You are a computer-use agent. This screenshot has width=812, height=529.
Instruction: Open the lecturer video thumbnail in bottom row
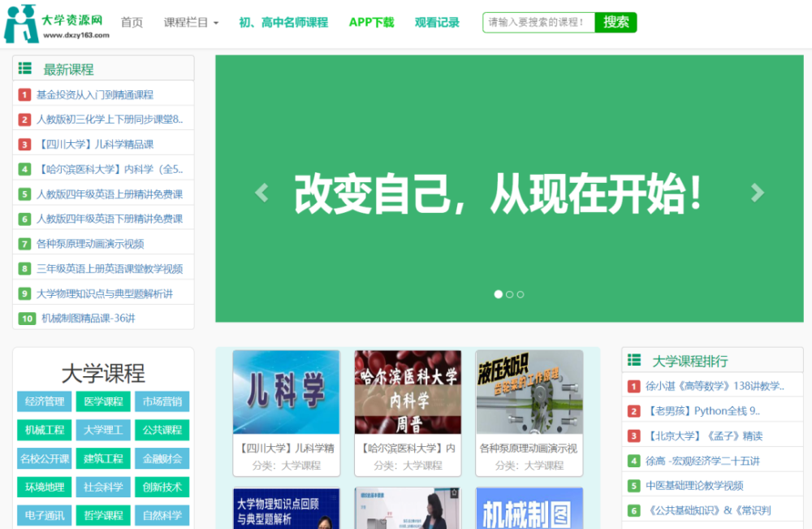click(408, 508)
